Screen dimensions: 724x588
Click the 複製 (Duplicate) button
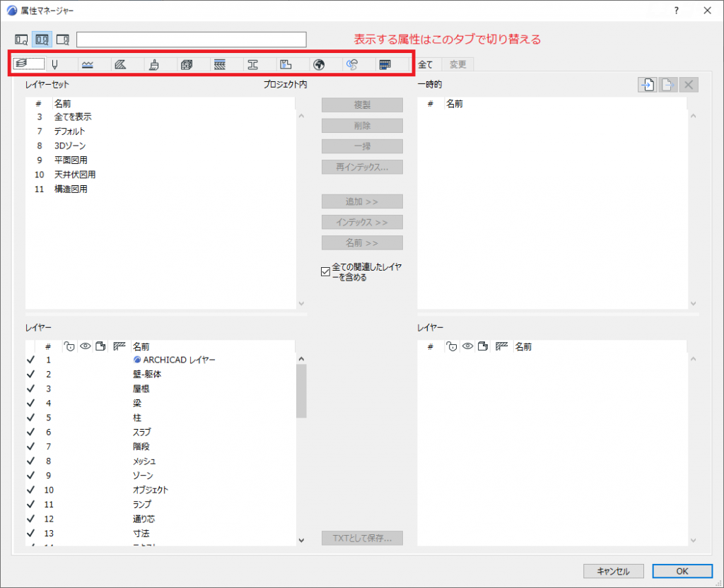362,105
